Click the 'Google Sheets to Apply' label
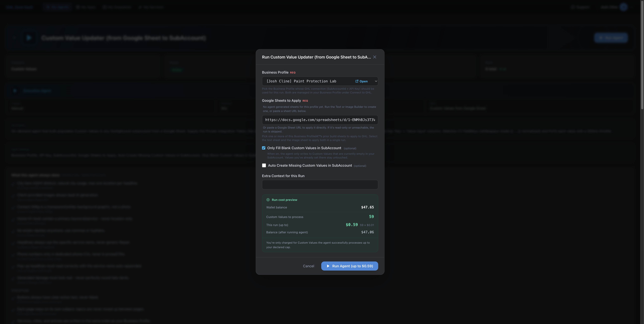The image size is (644, 324). 281,100
